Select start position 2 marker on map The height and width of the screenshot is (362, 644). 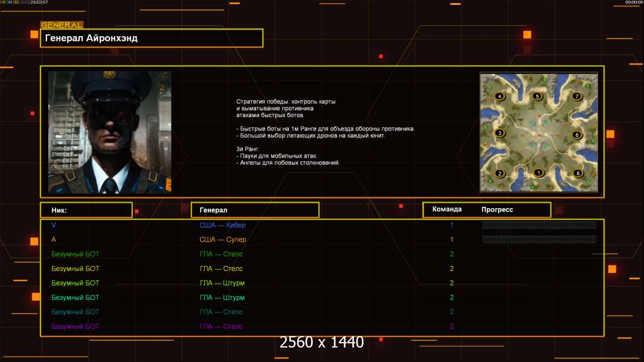click(500, 174)
